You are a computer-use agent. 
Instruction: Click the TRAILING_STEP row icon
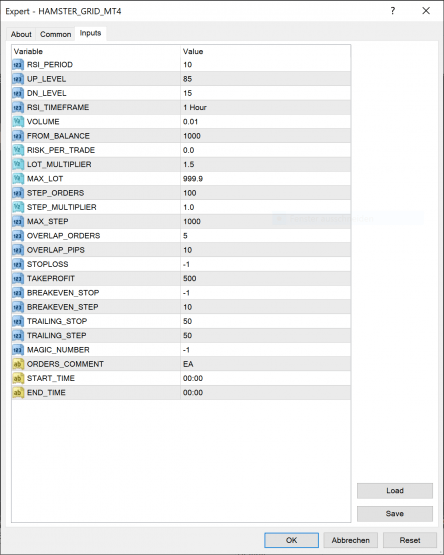click(18, 336)
